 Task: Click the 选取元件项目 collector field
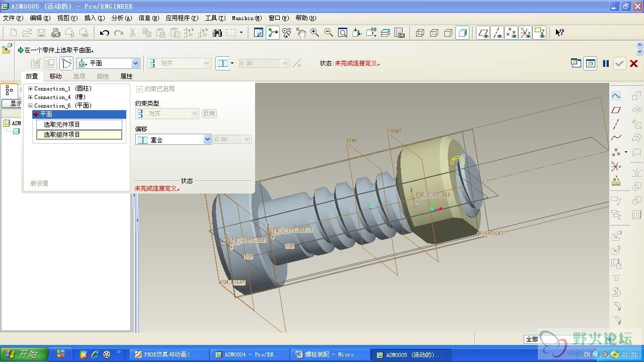(x=79, y=125)
